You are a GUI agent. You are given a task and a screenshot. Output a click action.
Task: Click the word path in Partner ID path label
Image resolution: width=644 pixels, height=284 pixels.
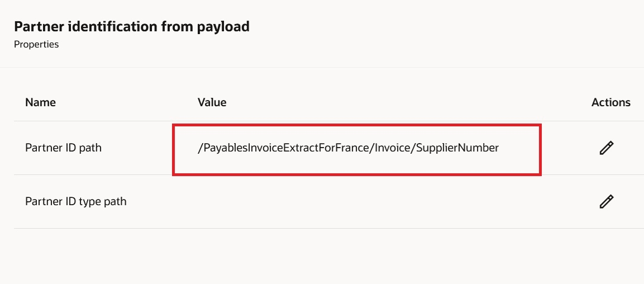tap(89, 148)
